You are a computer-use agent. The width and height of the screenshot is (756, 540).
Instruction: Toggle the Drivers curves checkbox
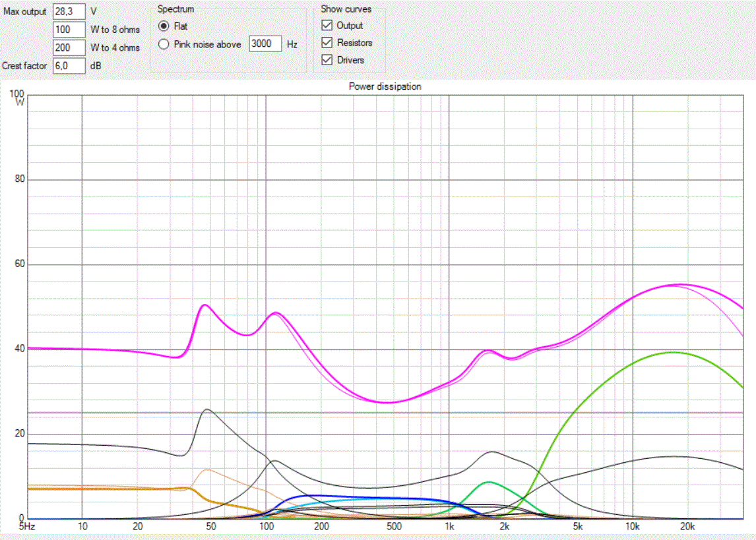327,60
